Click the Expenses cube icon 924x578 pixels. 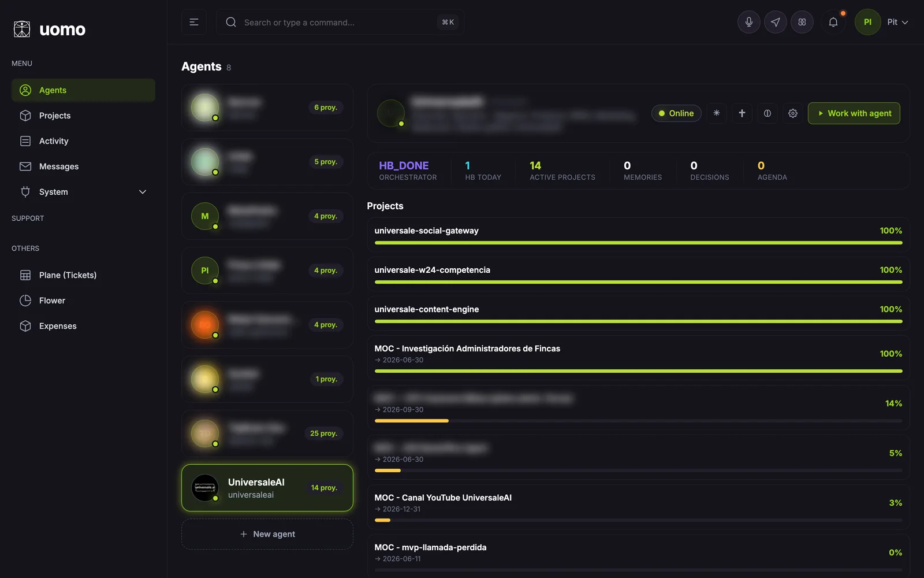25,326
